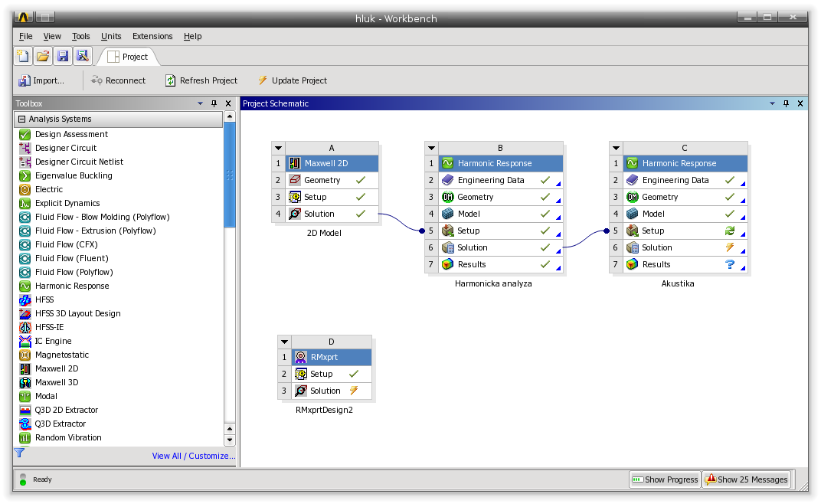
Task: Click Show Progress button
Action: tap(665, 479)
